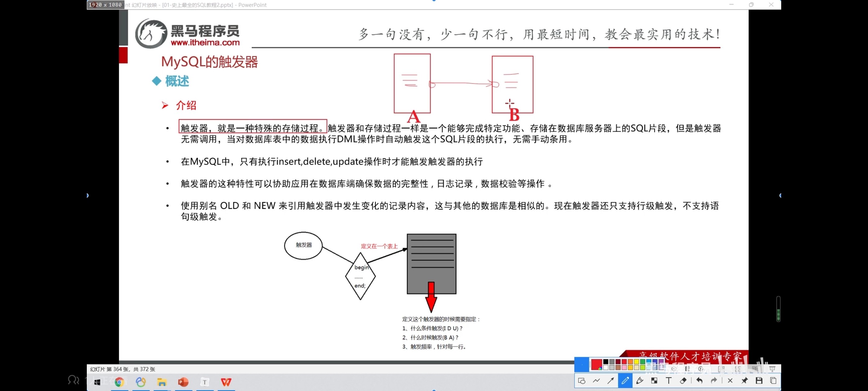The height and width of the screenshot is (391, 868).
Task: Select the polyline drawing tool
Action: tap(596, 381)
